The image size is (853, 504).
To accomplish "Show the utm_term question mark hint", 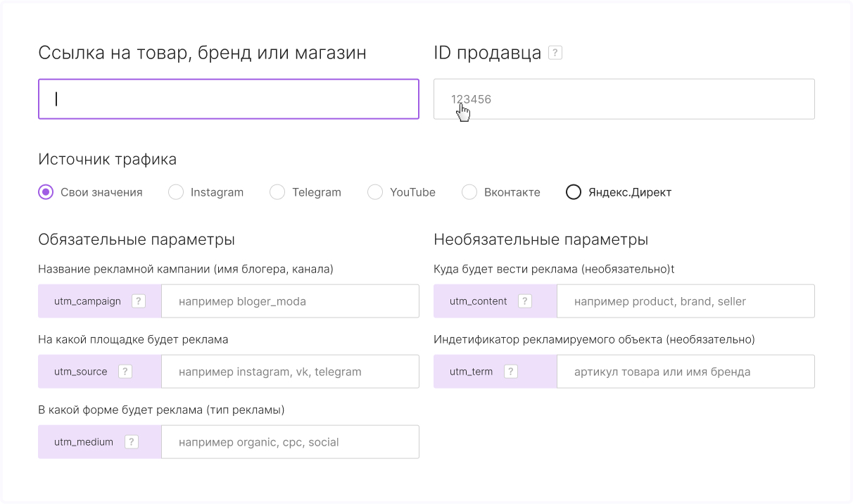I will tap(511, 372).
